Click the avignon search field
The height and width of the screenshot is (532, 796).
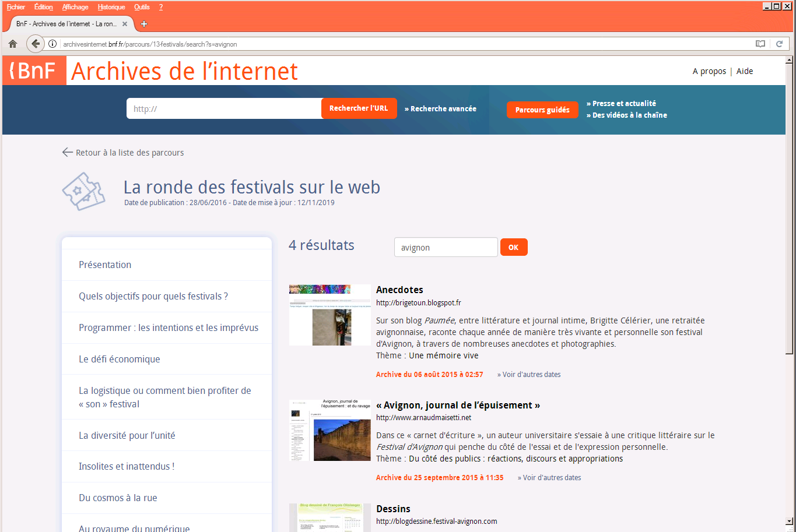tap(446, 247)
